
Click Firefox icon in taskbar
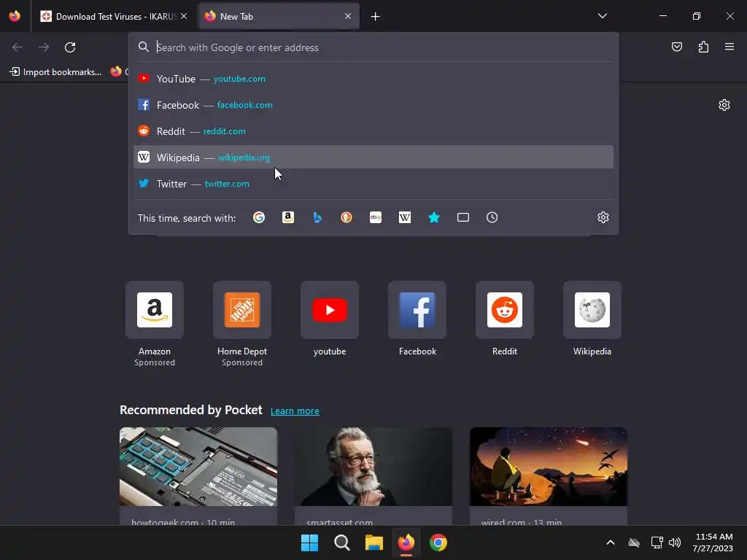tap(406, 542)
